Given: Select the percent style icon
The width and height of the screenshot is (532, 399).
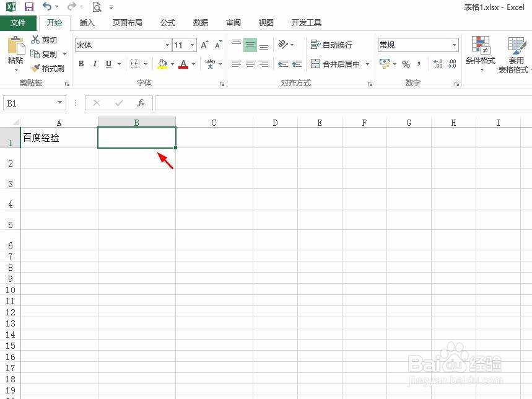Looking at the screenshot, I should coord(406,64).
